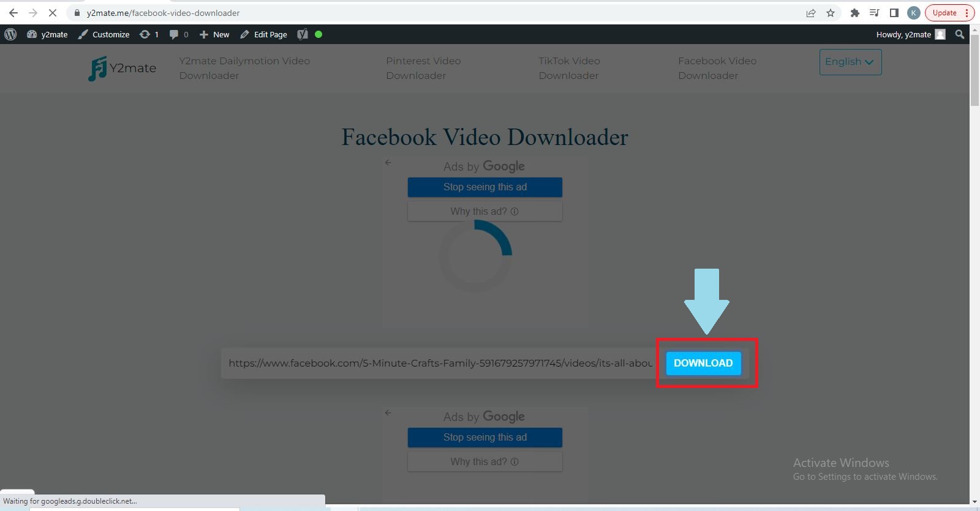Click the browser address bar URL

(x=163, y=13)
